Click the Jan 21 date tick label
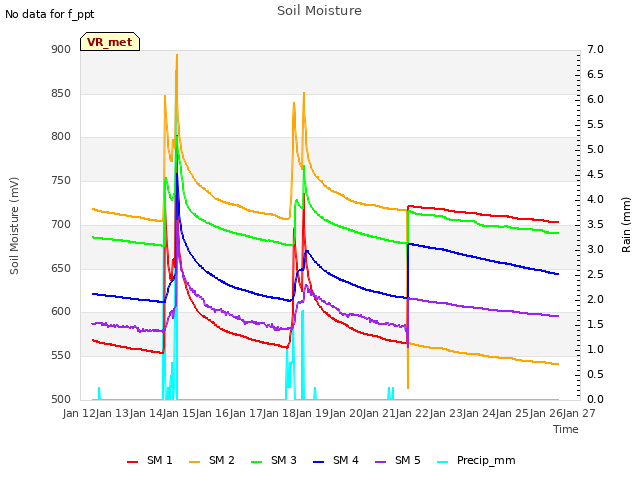 coord(379,414)
